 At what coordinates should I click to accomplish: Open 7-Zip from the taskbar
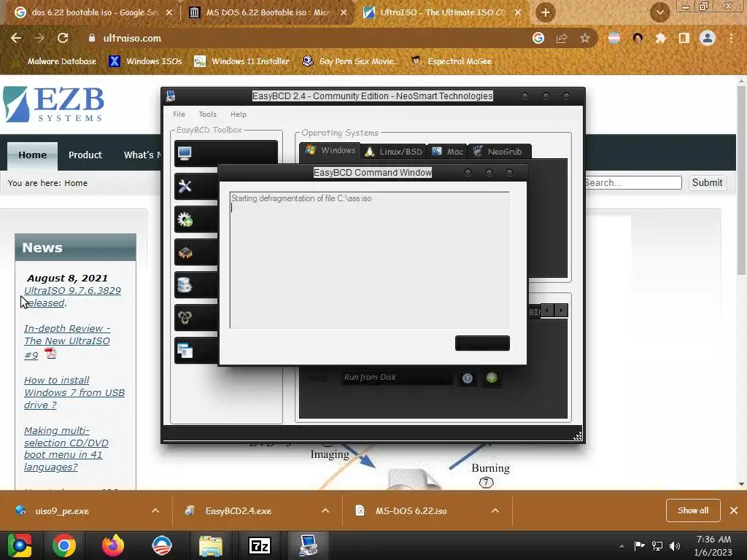pyautogui.click(x=260, y=545)
